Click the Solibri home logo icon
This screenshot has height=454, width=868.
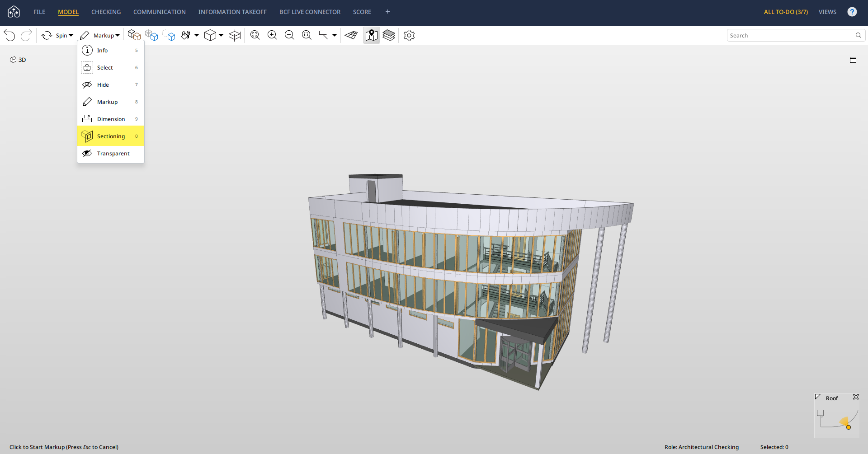point(14,12)
